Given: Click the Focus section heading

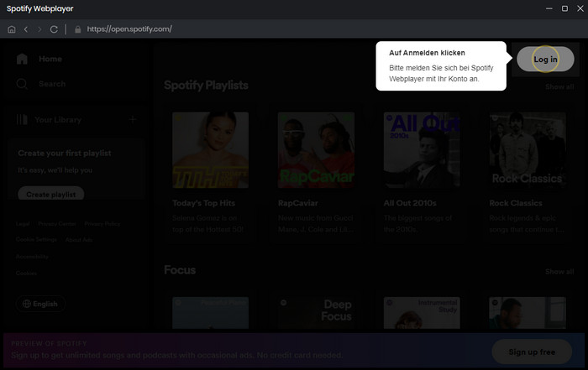Looking at the screenshot, I should [x=180, y=270].
